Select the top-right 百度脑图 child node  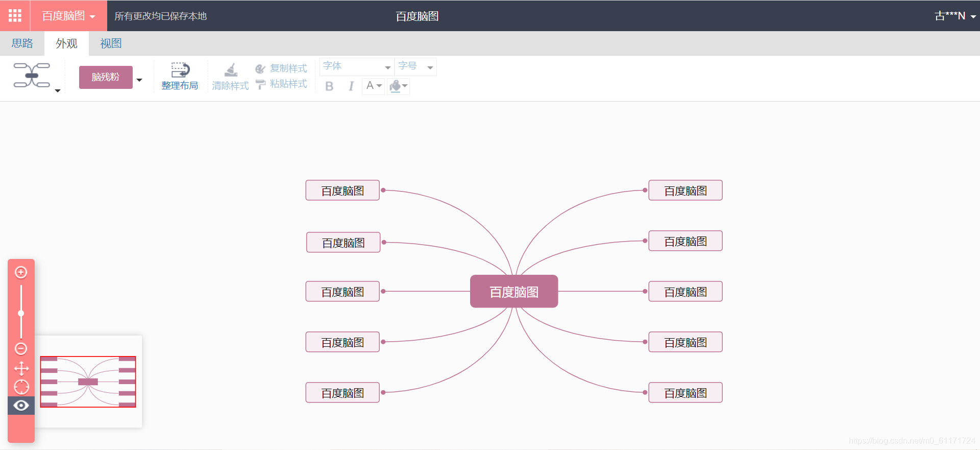point(685,191)
